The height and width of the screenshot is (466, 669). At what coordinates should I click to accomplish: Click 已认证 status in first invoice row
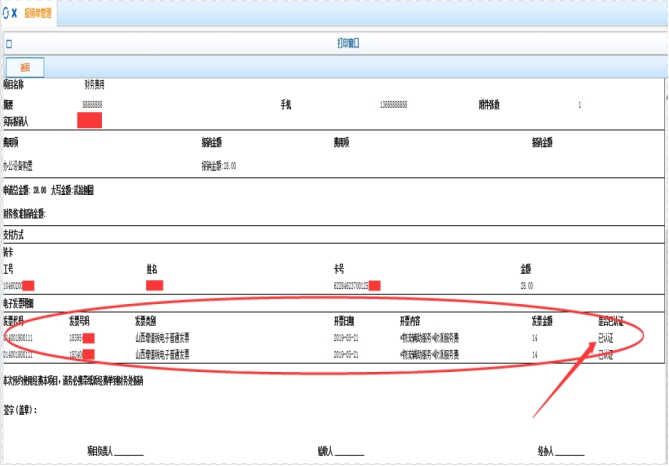click(x=606, y=338)
